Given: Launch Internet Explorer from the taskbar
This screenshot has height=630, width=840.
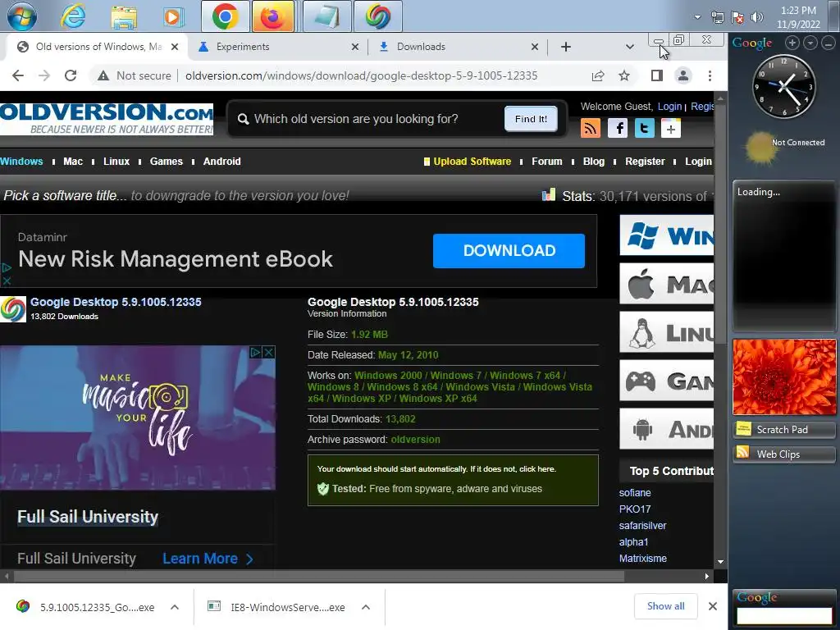Looking at the screenshot, I should point(73,16).
